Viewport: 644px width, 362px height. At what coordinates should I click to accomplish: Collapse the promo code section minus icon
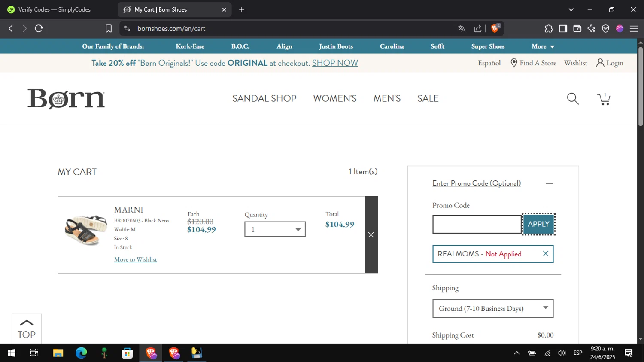[x=549, y=183]
